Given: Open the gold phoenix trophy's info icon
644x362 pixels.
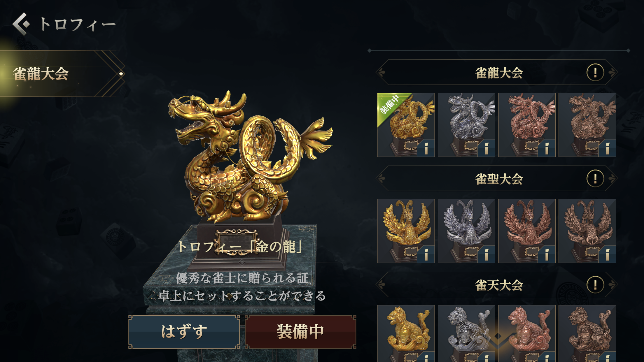Looking at the screenshot, I should click(x=426, y=254).
